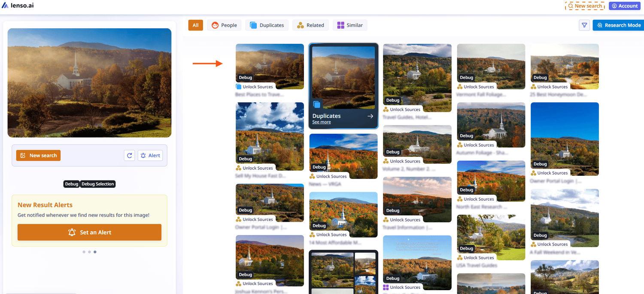Enable Research Mode
The height and width of the screenshot is (294, 644).
point(618,25)
